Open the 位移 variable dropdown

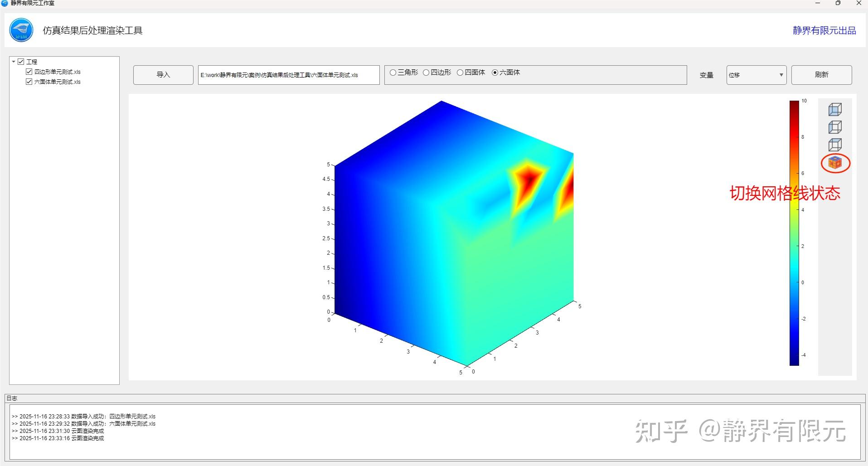pos(756,75)
